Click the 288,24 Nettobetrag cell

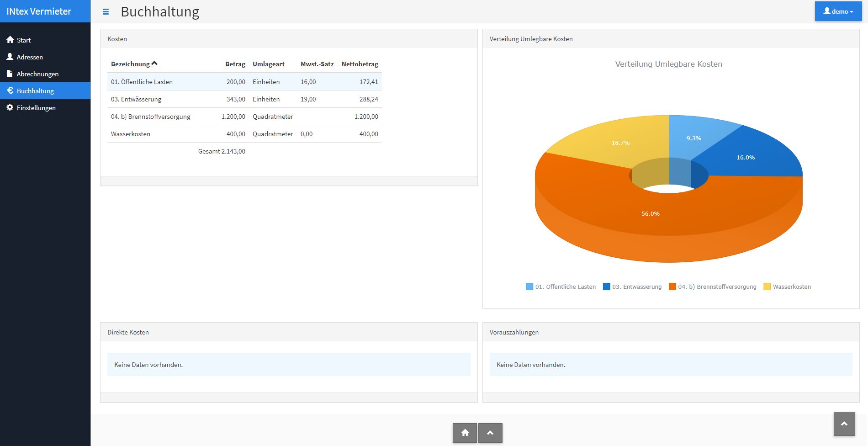(x=369, y=99)
